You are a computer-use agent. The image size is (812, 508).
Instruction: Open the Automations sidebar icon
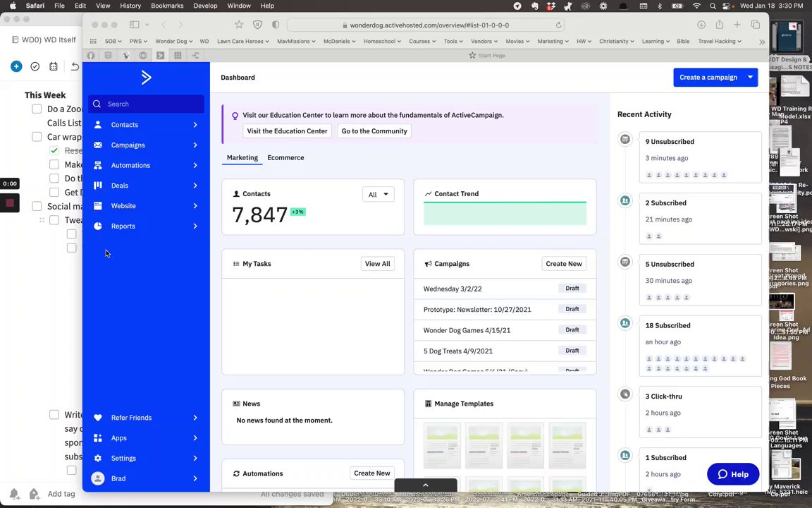coord(97,165)
